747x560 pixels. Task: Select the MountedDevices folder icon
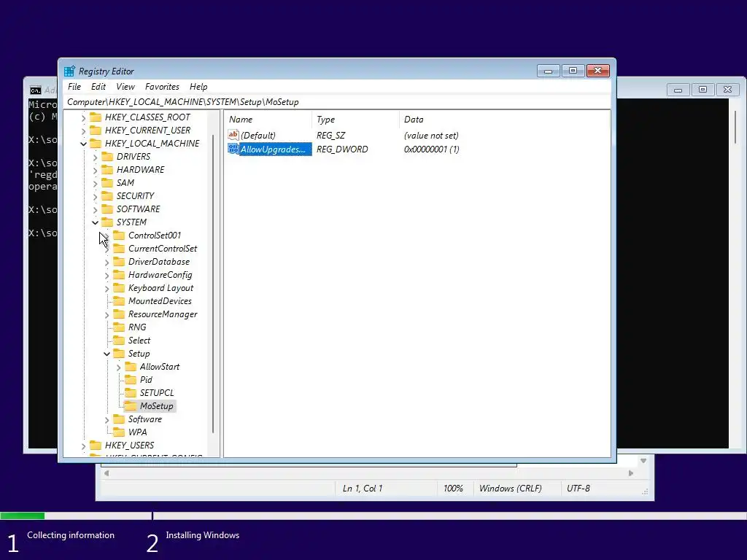[119, 301]
